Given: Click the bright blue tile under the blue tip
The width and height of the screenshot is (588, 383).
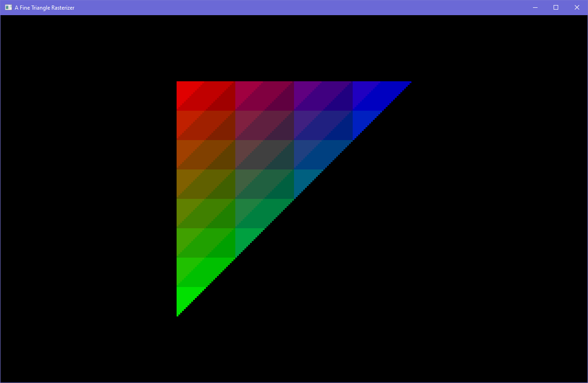Looking at the screenshot, I should click(363, 120).
